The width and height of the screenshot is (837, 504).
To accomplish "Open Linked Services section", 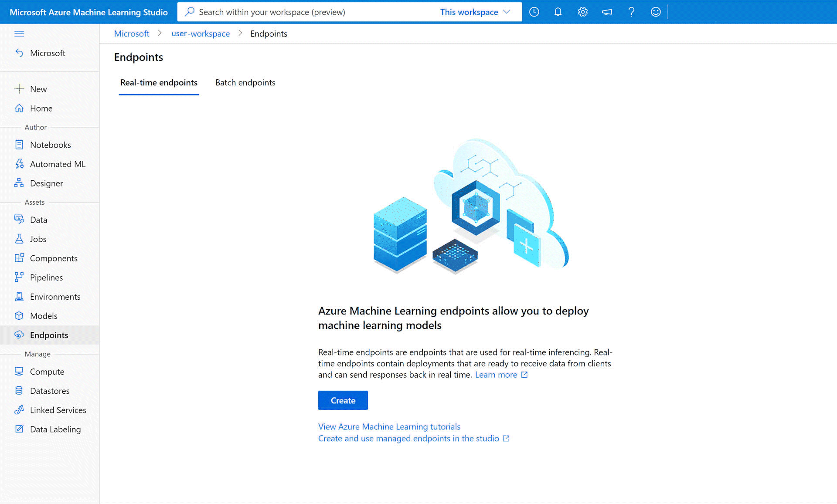I will tap(58, 410).
